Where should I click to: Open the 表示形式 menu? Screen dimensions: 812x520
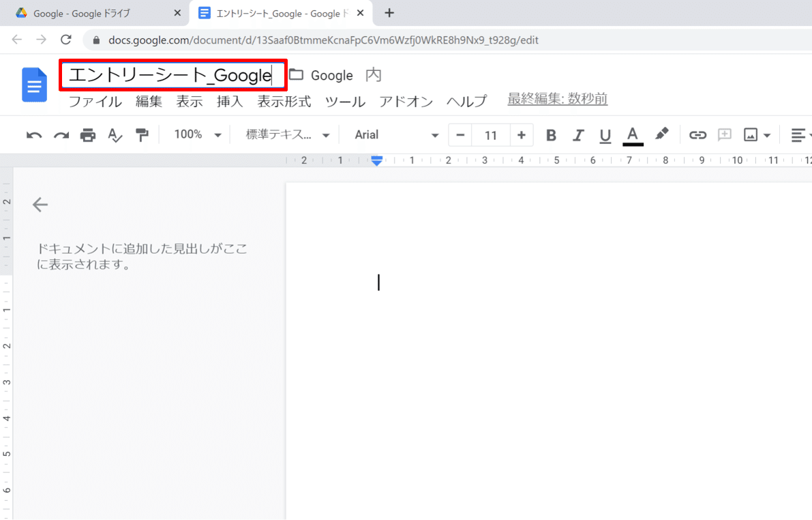click(x=284, y=101)
